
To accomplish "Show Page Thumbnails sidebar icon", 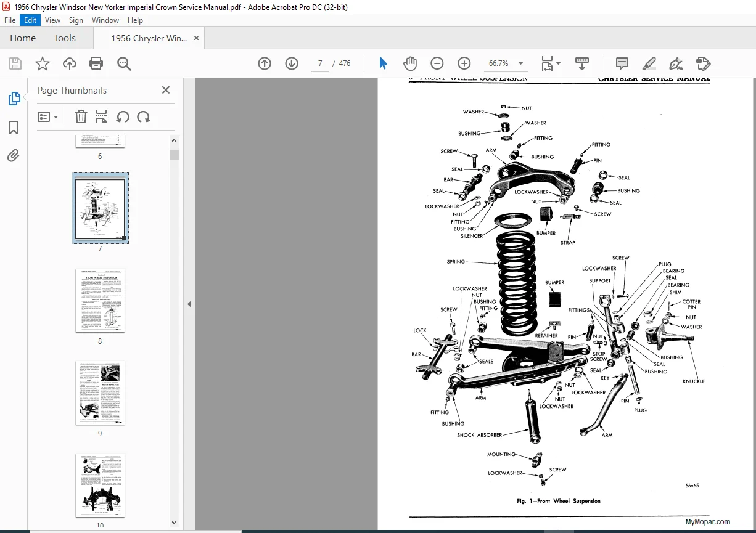I will click(x=14, y=99).
